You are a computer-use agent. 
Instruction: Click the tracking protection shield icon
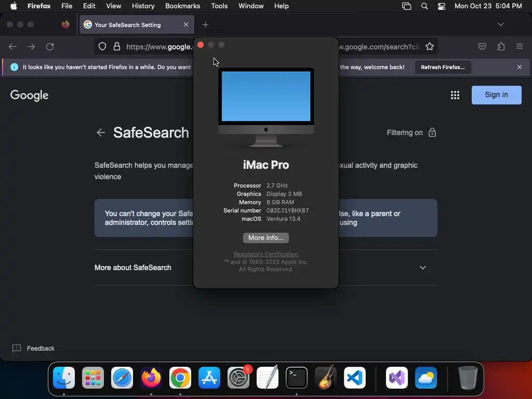(102, 46)
